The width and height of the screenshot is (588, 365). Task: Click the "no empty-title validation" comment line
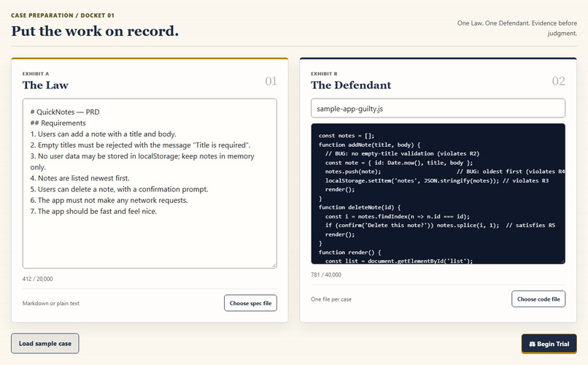(x=402, y=153)
